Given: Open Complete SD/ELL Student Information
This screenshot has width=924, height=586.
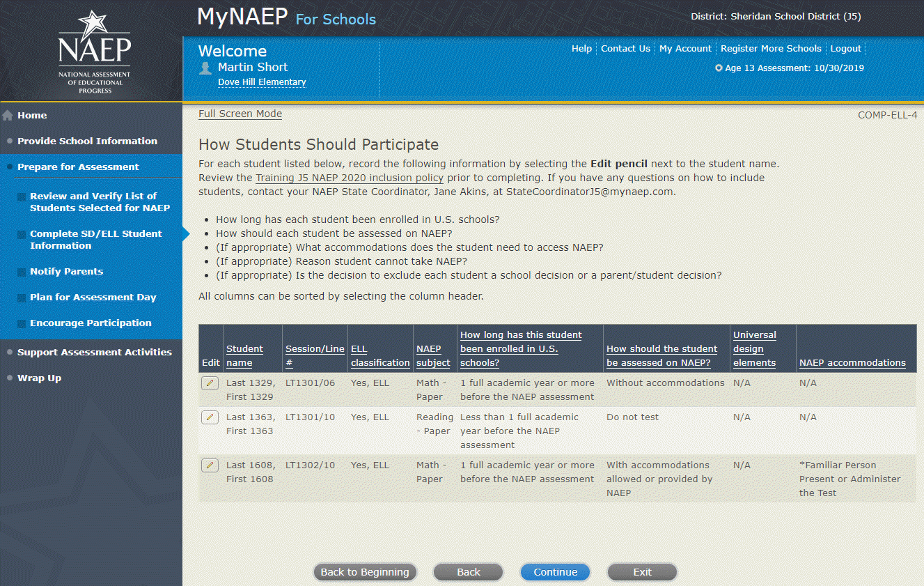Looking at the screenshot, I should [95, 240].
